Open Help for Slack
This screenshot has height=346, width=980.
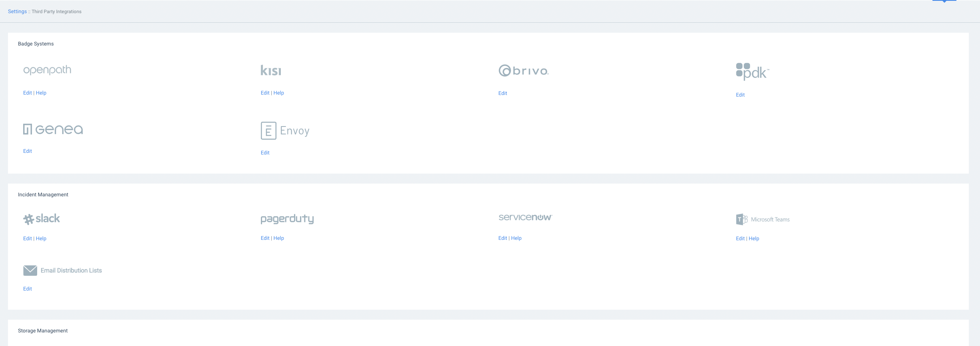[41, 239]
